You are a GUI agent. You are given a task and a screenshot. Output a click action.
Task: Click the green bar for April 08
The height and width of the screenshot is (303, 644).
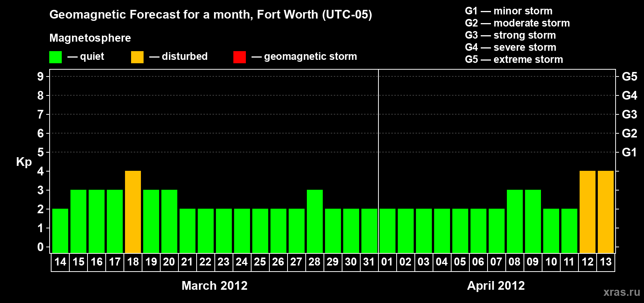515,221
